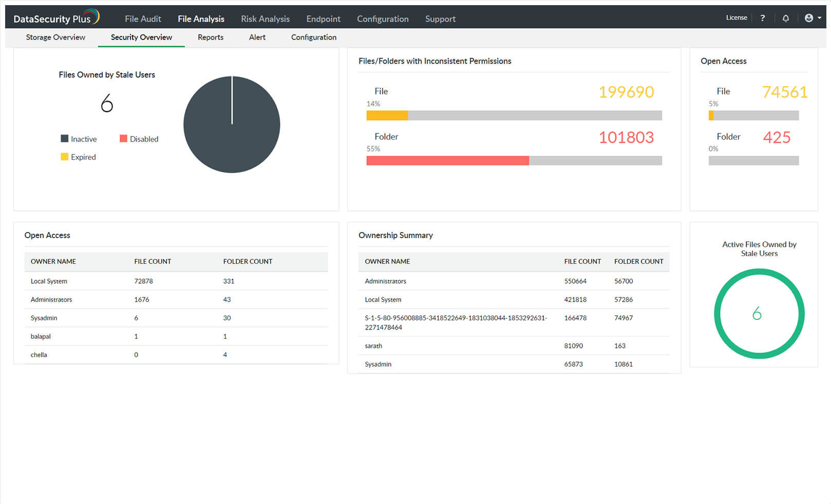831x504 pixels.
Task: Open the Endpoint menu
Action: point(323,19)
